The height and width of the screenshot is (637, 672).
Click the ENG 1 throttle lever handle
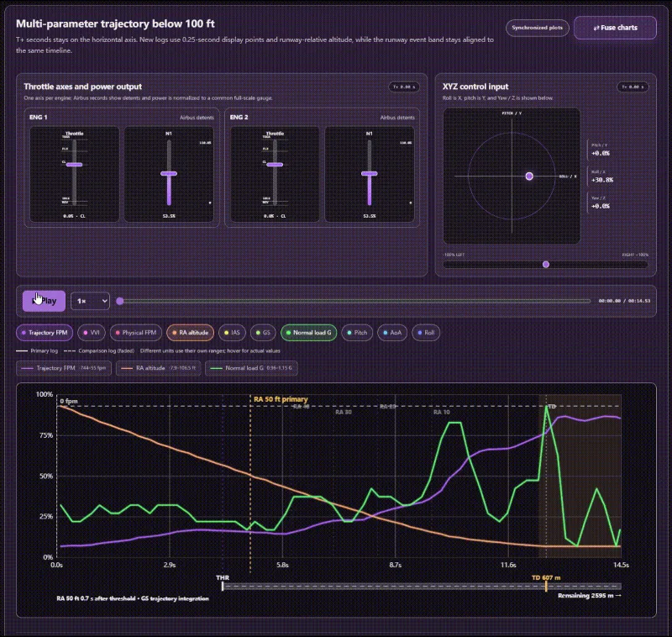tap(74, 165)
